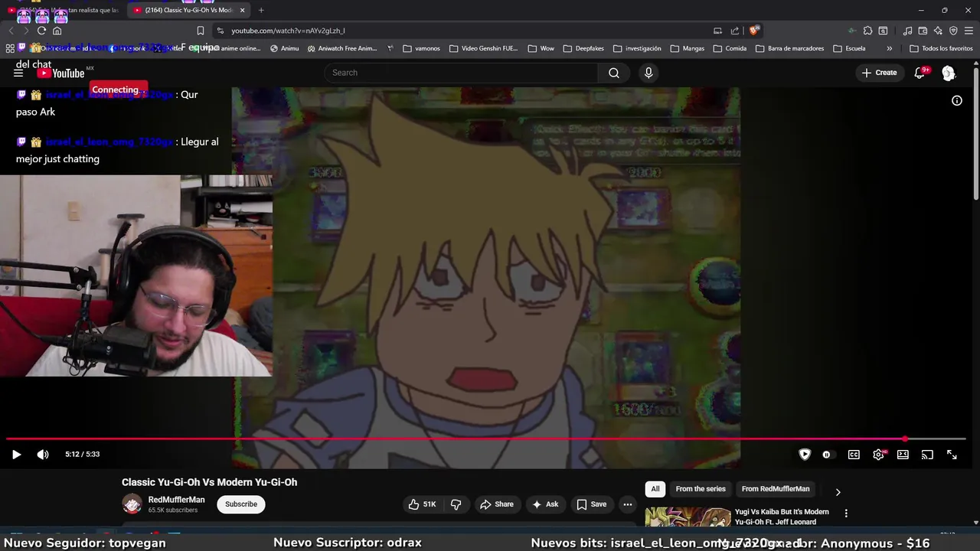Subscribe to RedMufflerMan
The image size is (980, 551).
coord(241,504)
